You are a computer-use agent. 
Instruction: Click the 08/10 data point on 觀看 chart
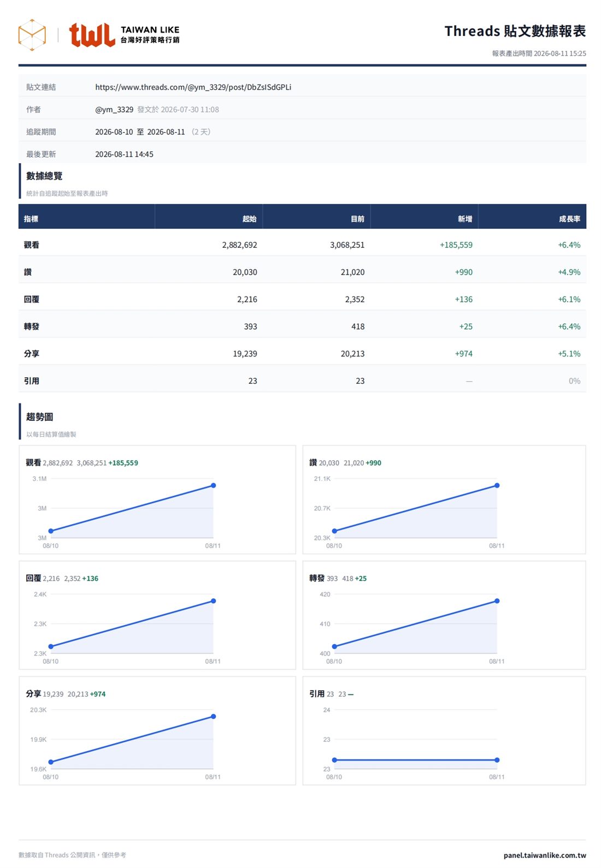[51, 531]
